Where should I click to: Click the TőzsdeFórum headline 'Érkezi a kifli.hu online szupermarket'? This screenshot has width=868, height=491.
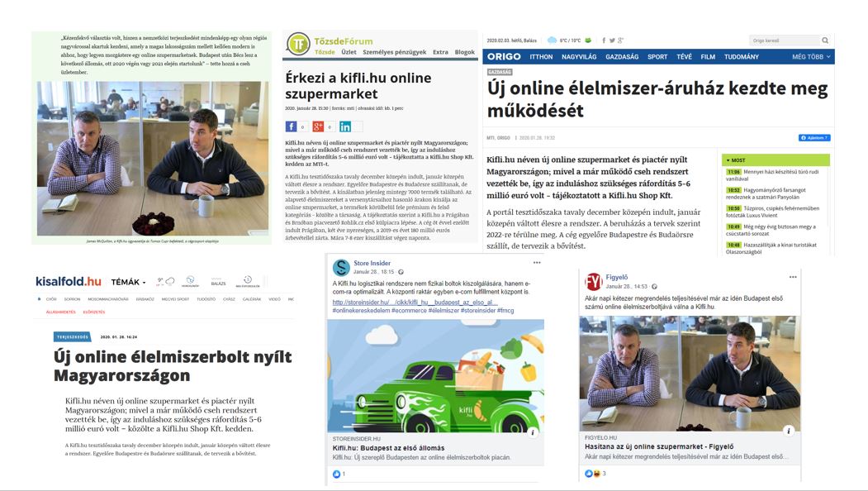tap(358, 86)
